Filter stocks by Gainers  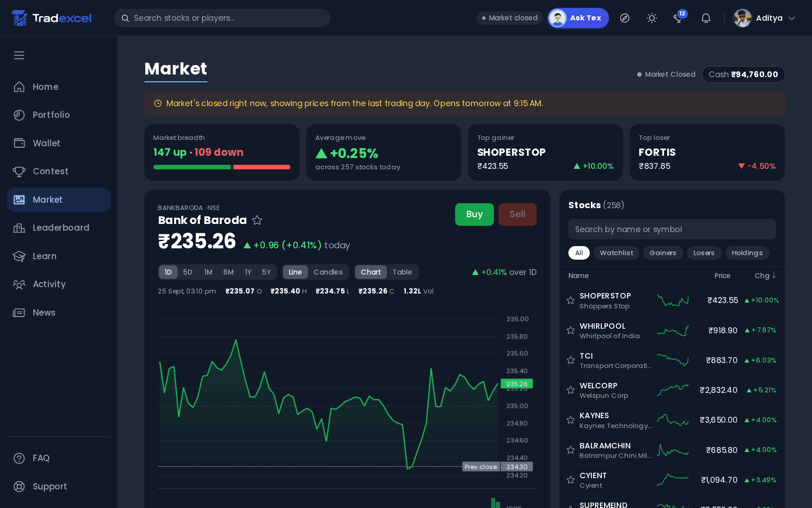[663, 253]
